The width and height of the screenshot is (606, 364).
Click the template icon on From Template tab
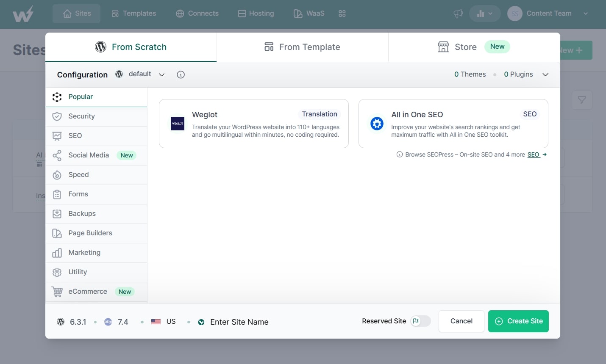click(269, 47)
